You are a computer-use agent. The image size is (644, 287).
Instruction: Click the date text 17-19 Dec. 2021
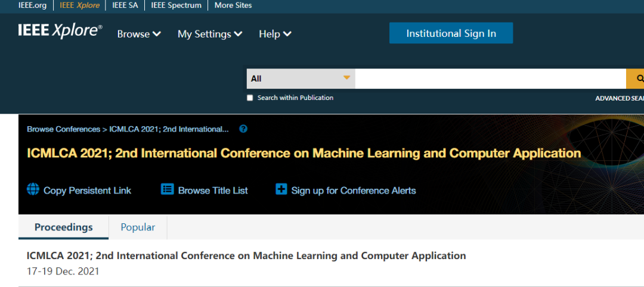(63, 272)
